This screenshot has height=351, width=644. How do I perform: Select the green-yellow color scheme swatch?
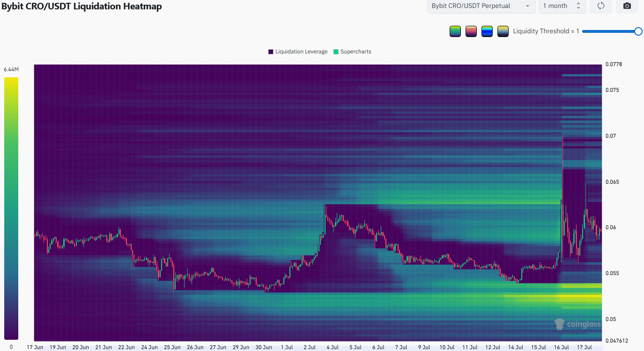455,31
